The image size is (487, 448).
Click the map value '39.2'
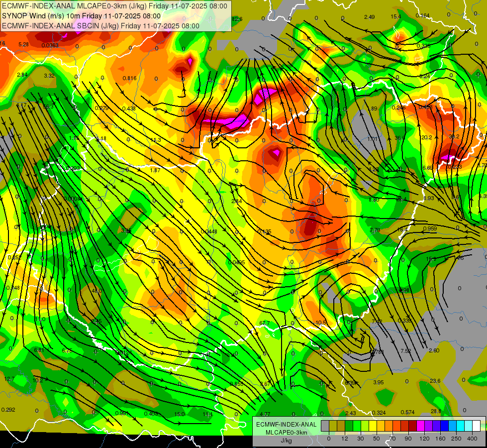(454, 136)
